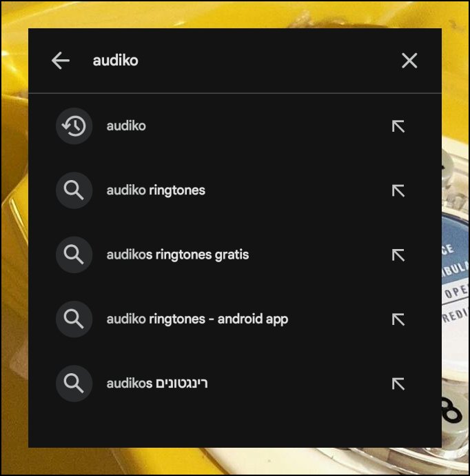Insert 'audiko ringtones - android app' via arrow

398,319
